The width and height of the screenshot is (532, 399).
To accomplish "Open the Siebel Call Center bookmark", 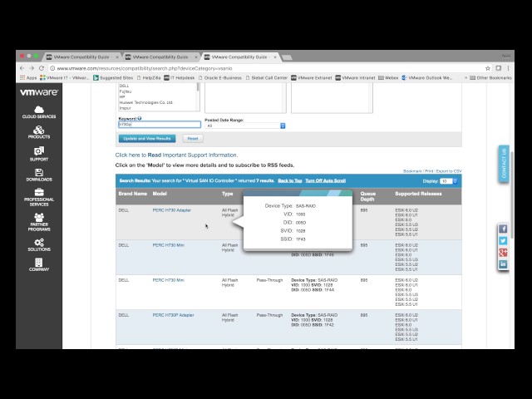I will tap(266, 77).
